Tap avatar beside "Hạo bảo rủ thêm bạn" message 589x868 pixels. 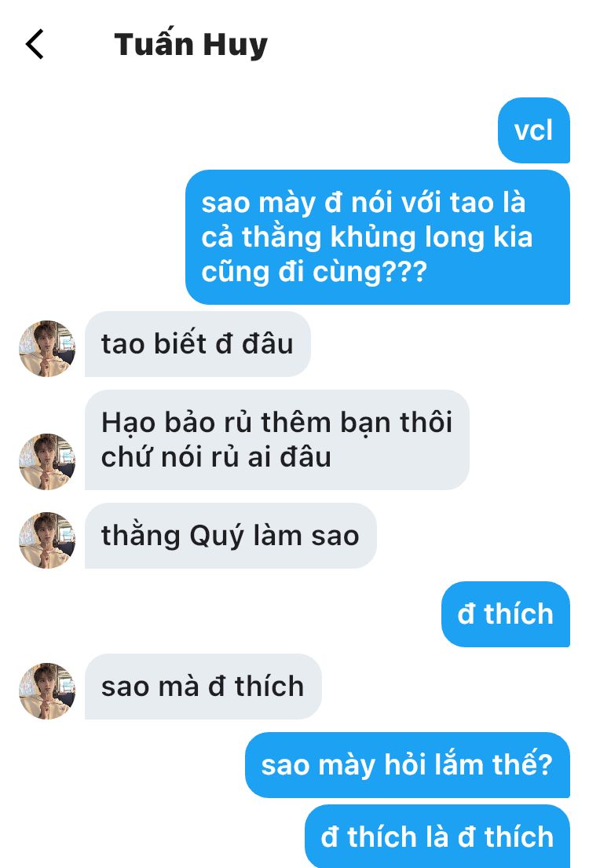tap(47, 461)
